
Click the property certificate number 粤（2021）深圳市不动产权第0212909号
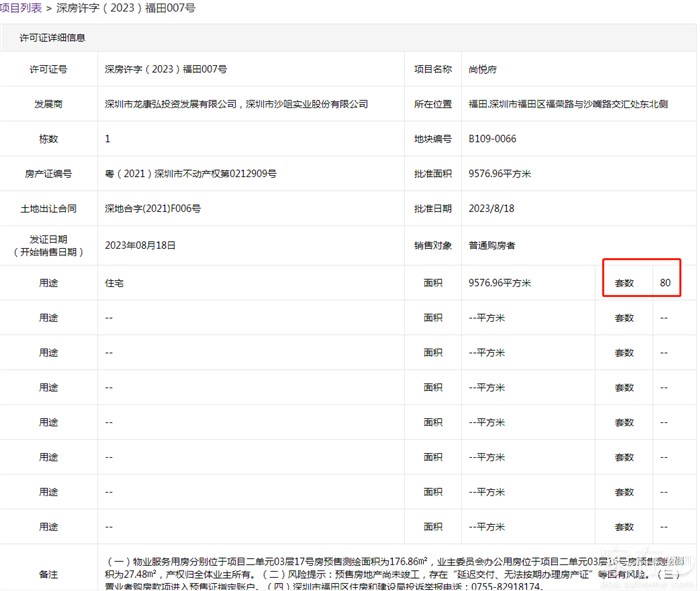[x=190, y=174]
